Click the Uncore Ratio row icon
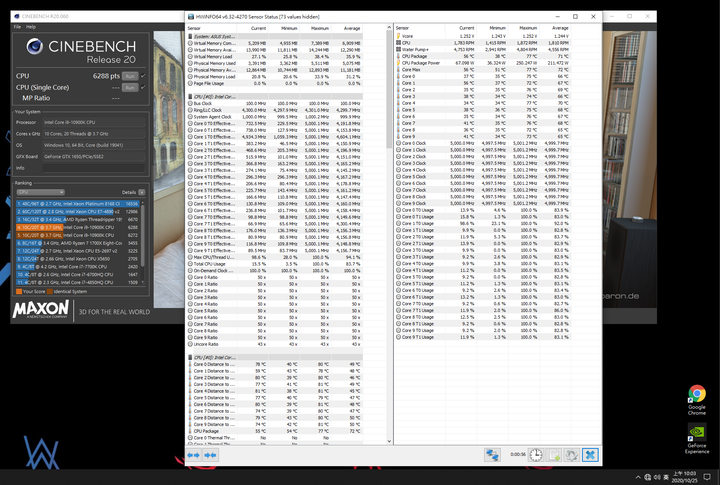 coord(190,344)
